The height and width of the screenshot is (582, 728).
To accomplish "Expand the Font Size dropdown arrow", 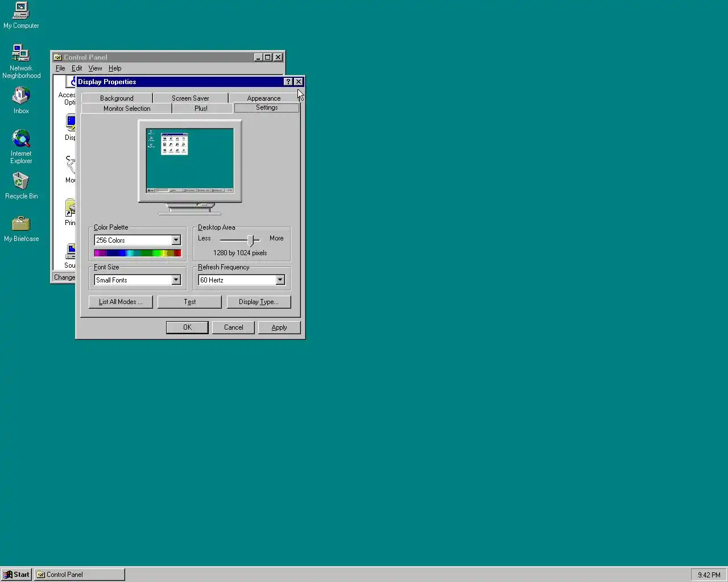I will tap(176, 280).
